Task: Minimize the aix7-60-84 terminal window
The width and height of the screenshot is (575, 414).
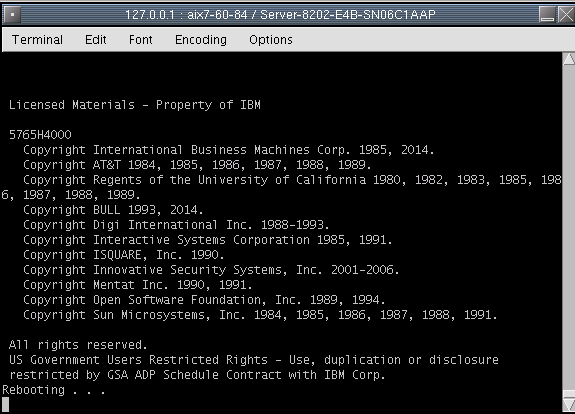Action: pos(547,15)
